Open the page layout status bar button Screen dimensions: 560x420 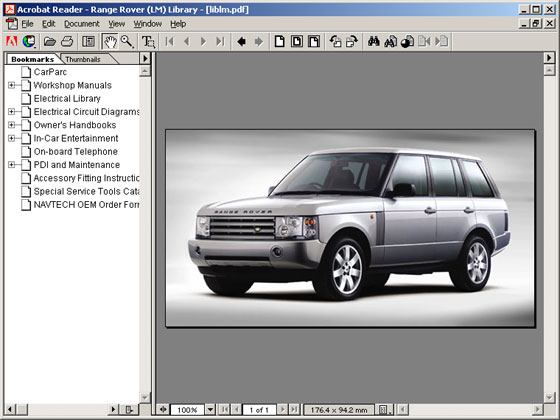[385, 409]
